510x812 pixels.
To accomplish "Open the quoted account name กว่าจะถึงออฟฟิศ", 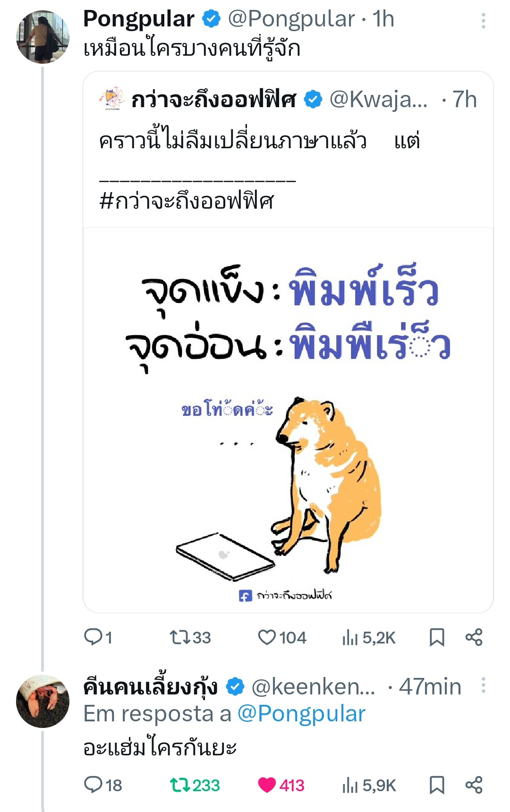I will tap(213, 100).
